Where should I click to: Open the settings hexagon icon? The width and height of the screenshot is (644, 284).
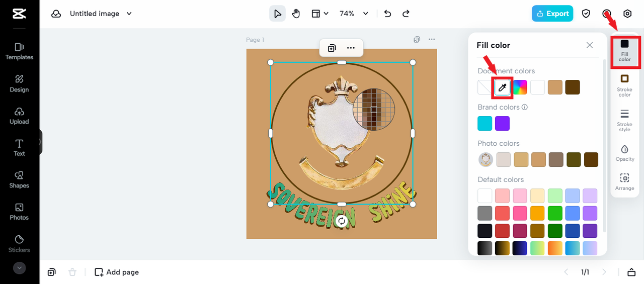pyautogui.click(x=627, y=14)
